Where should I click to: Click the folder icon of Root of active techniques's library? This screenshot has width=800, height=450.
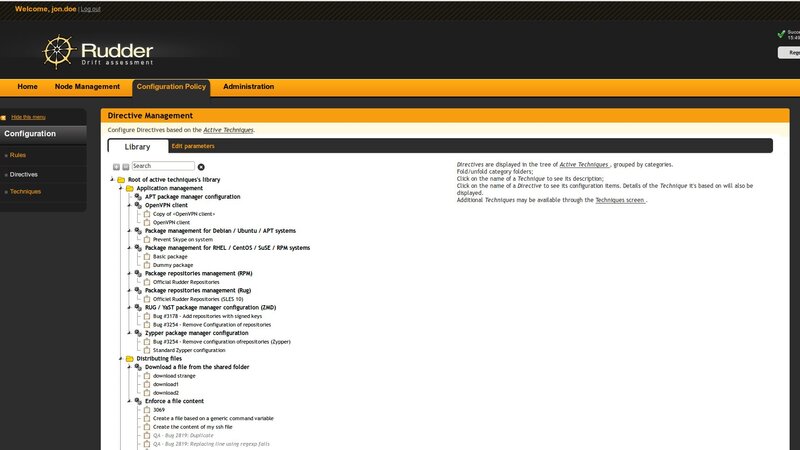click(121, 180)
